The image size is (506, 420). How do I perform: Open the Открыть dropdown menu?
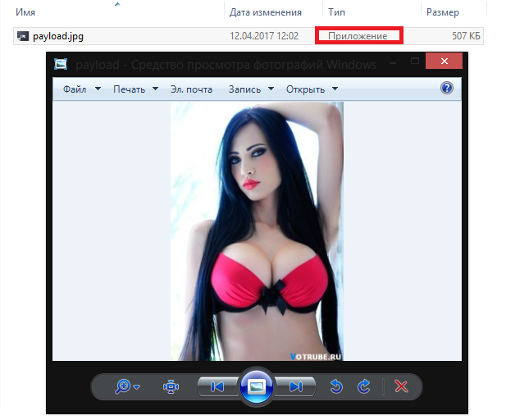click(x=312, y=89)
